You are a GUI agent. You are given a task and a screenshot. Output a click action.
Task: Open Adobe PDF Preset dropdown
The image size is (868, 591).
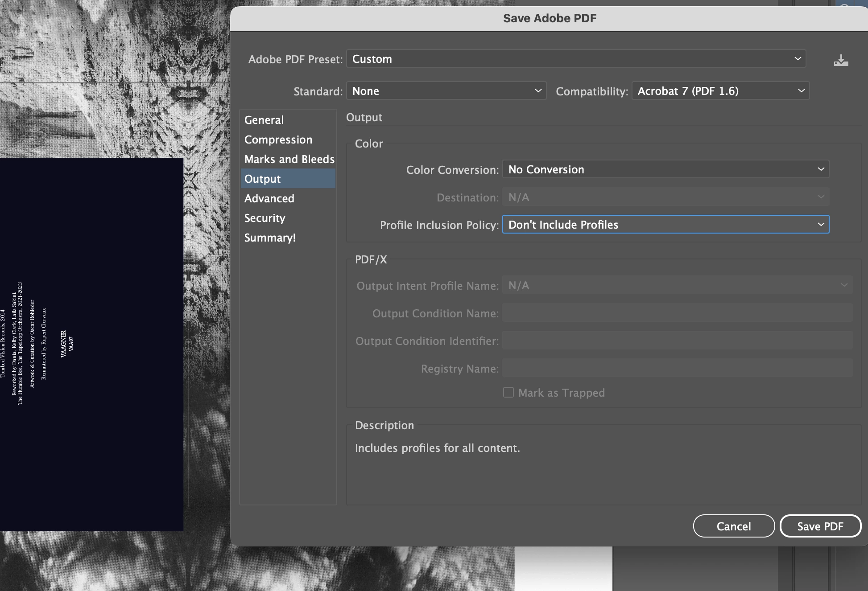click(576, 59)
